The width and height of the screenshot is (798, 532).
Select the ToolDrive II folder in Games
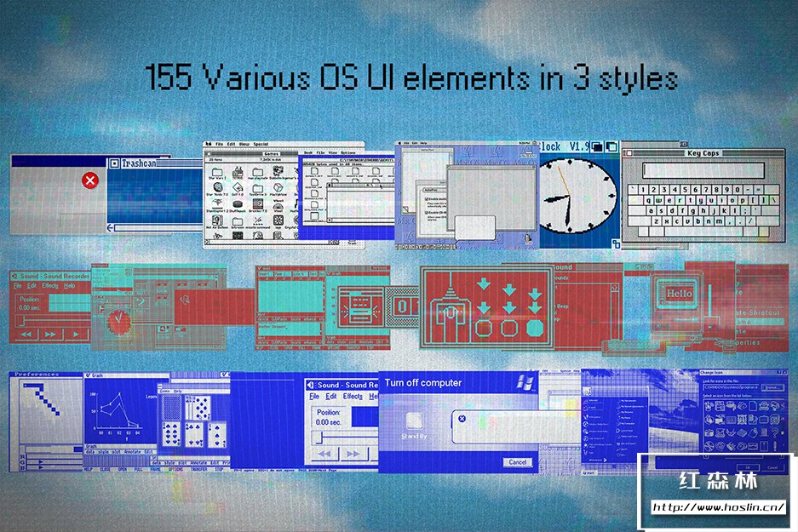point(258,189)
